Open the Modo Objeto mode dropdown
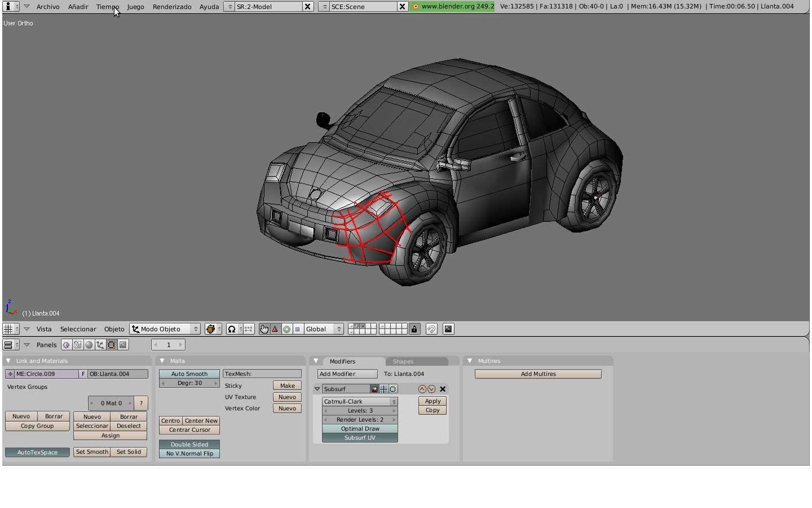This screenshot has width=812, height=508. 165,329
